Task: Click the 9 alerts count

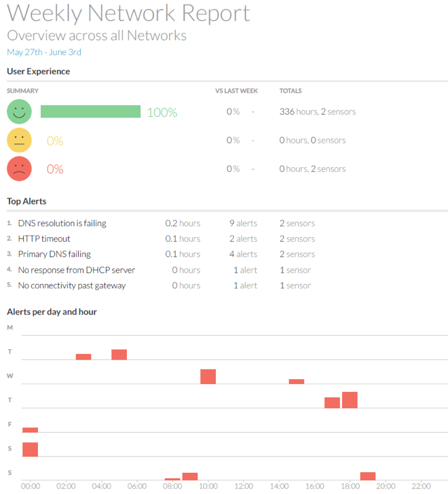Action: coord(243,223)
